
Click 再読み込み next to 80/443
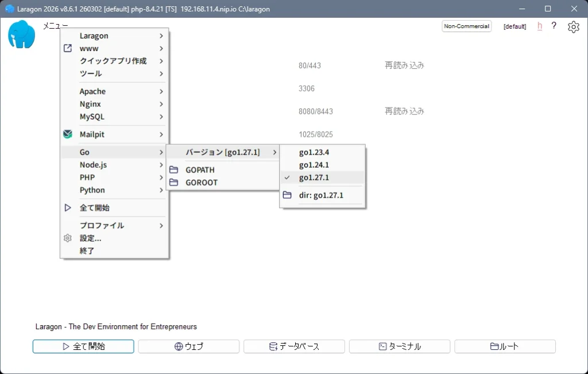404,65
